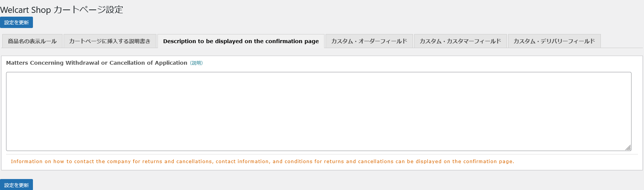Viewport: 644px width, 190px height.
Task: Click the textarea resize handle icon
Action: [x=628, y=148]
